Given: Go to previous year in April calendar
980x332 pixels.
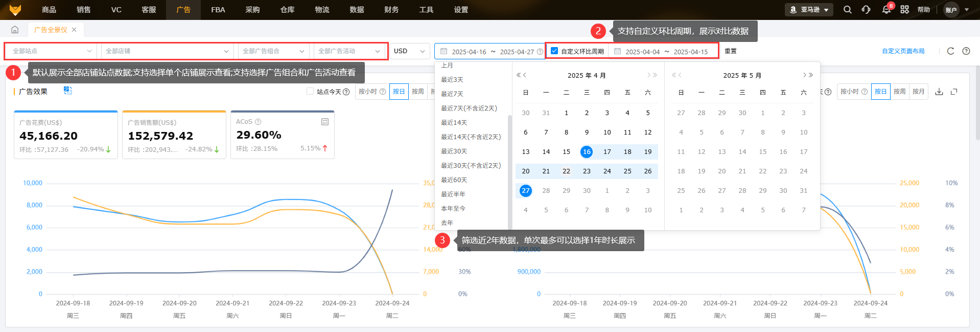Looking at the screenshot, I should (x=518, y=75).
